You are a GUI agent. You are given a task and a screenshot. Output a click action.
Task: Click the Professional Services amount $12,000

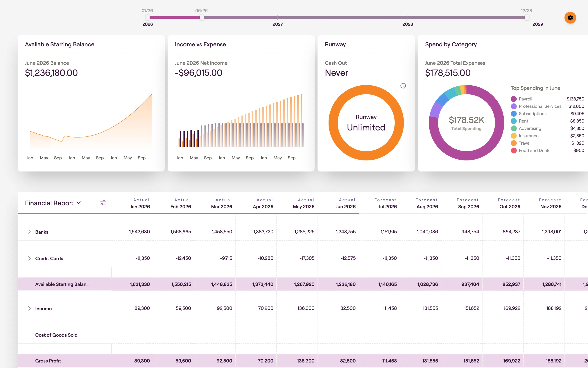[x=576, y=106]
